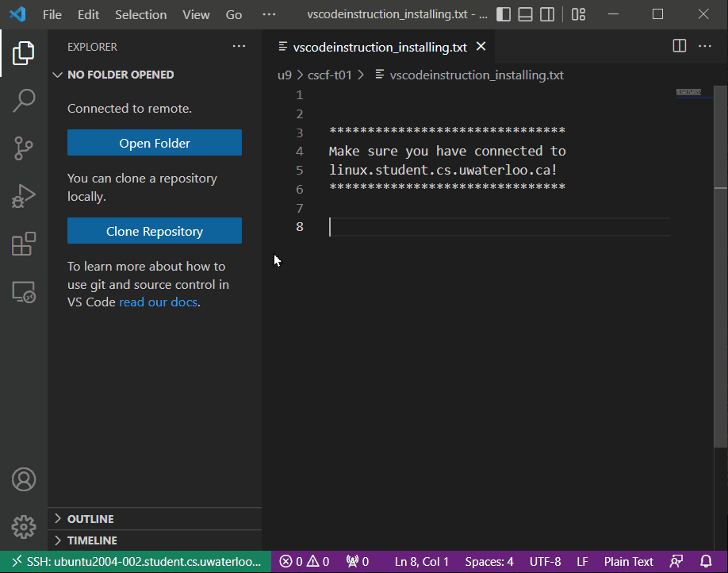Open the Search view in the activity bar

23,100
